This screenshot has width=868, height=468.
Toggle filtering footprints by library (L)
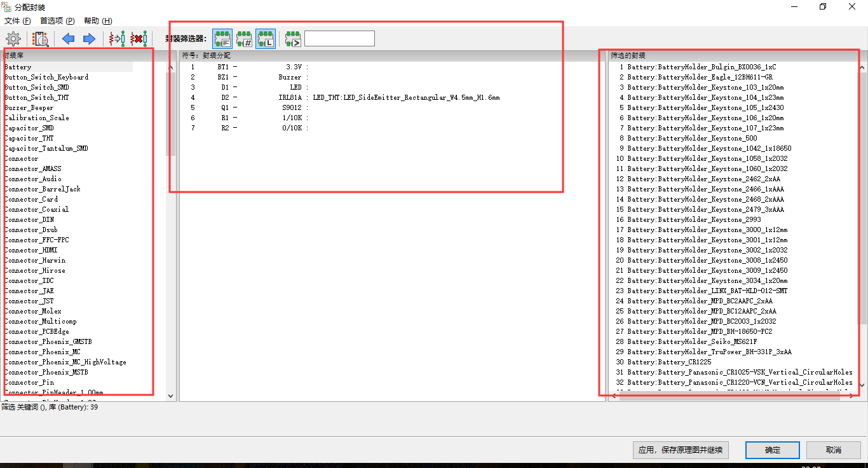265,38
